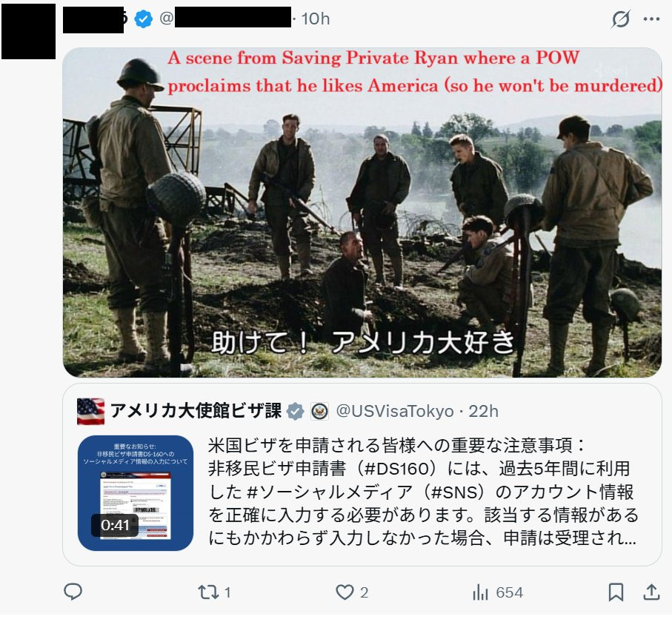Viewport: 672px width, 622px height.
Task: Open the reply comment icon
Action: tap(73, 592)
